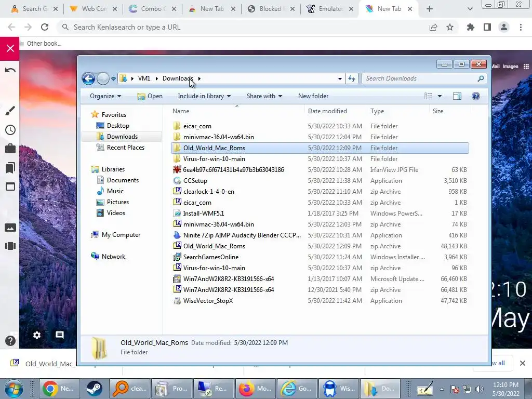Click the New folder button
532x399 pixels.
[x=313, y=96]
